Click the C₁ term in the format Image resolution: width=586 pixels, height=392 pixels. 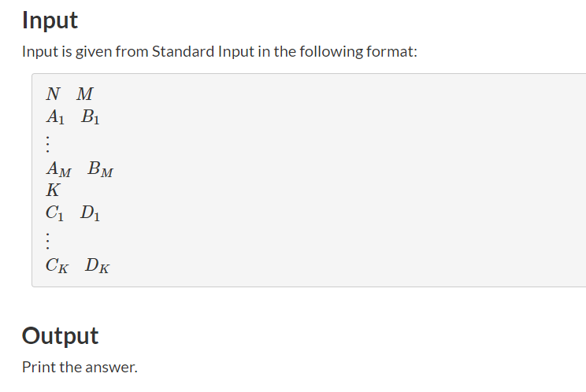tap(54, 213)
